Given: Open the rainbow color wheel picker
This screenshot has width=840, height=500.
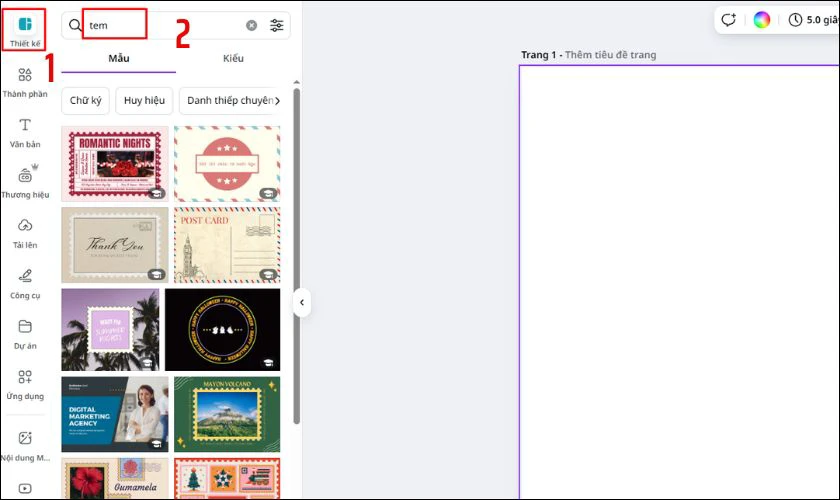Looking at the screenshot, I should (x=761, y=20).
